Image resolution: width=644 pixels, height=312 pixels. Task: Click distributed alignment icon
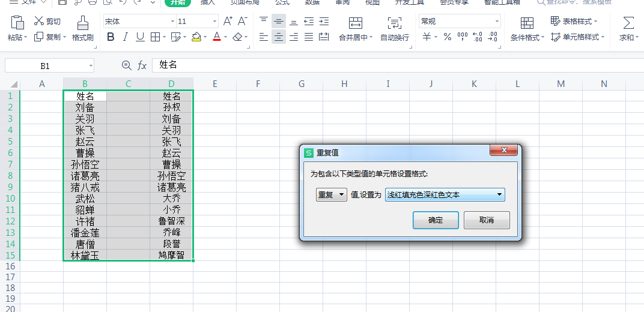324,37
